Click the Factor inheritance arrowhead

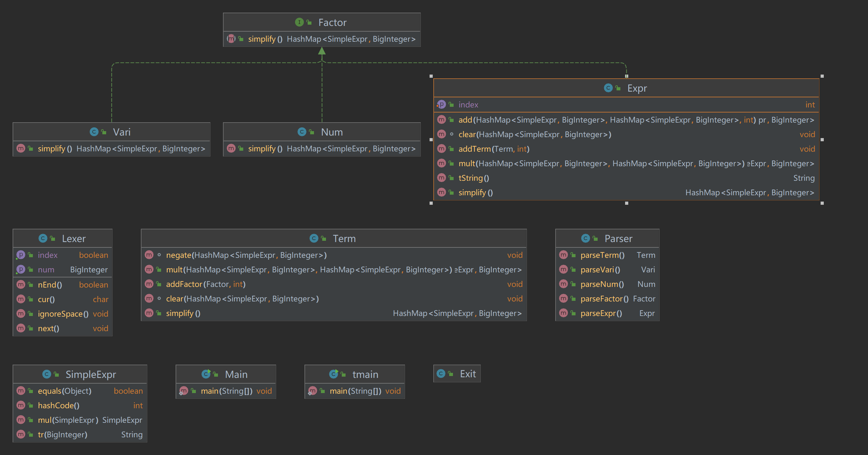(322, 51)
